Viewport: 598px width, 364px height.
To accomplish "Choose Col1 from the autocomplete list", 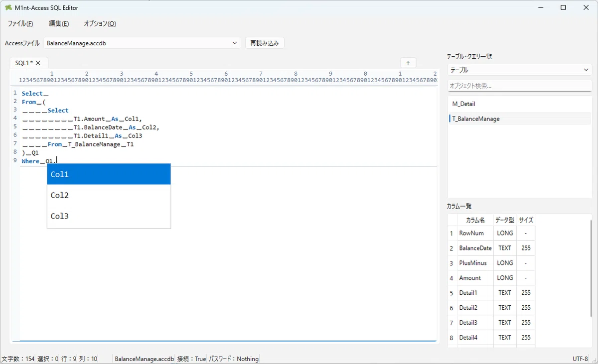I will [109, 174].
